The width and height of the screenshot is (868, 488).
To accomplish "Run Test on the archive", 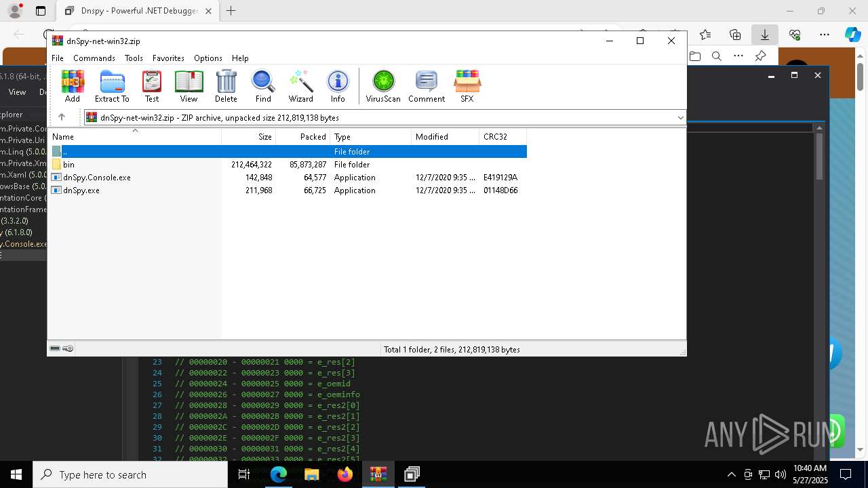I will [152, 86].
